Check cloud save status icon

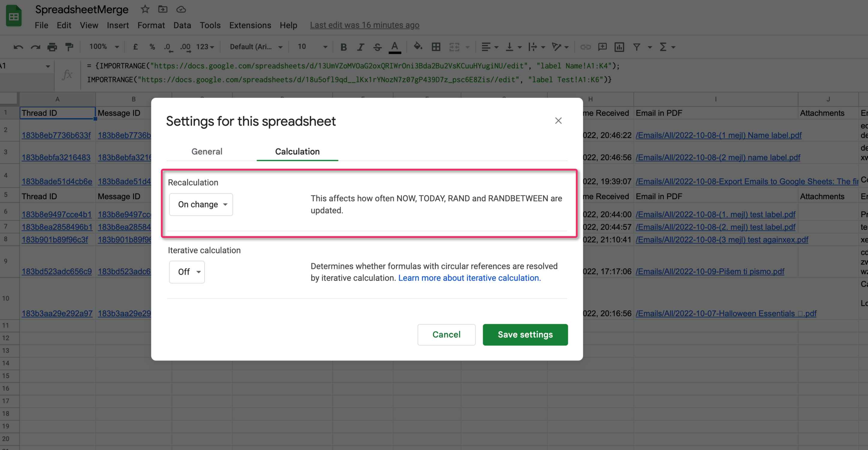[181, 9]
